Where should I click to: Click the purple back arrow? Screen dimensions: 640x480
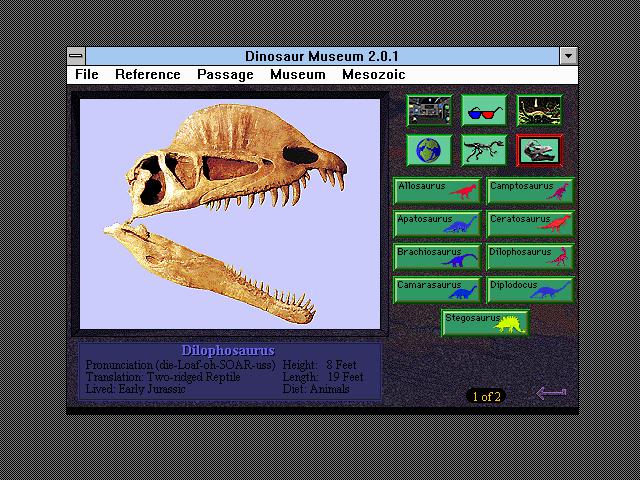(x=551, y=393)
